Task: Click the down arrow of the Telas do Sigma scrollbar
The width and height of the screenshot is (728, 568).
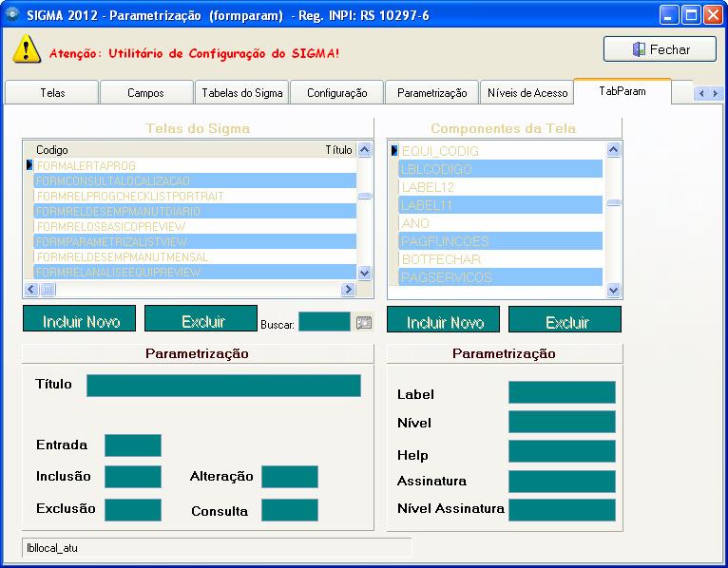Action: click(364, 274)
